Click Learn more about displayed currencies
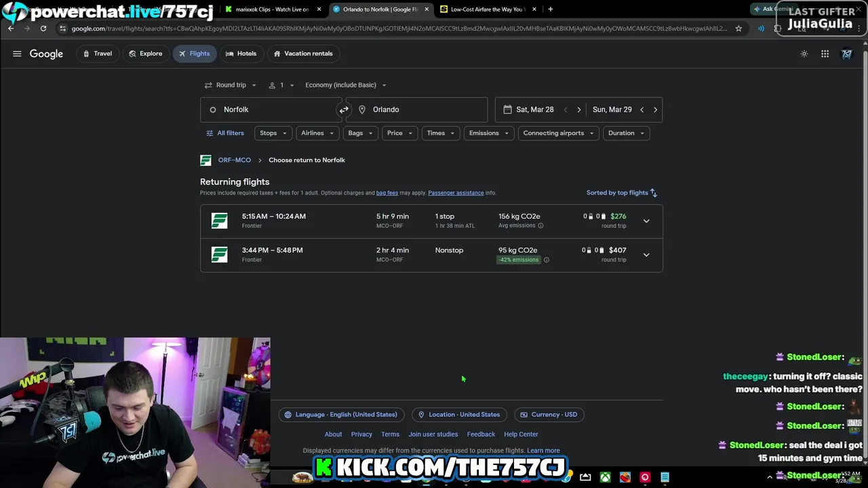This screenshot has height=488, width=868. [x=543, y=451]
